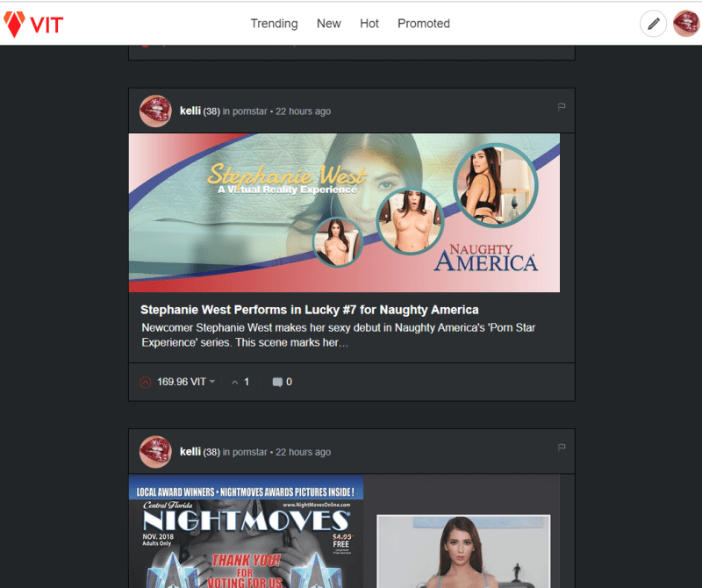Click kelli's avatar on the Nightmoves post
The width and height of the screenshot is (702, 588).
tap(155, 452)
